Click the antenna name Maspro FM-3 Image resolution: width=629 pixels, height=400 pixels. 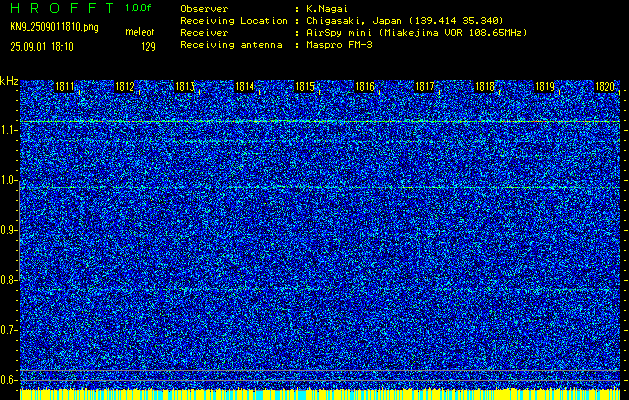(339, 45)
